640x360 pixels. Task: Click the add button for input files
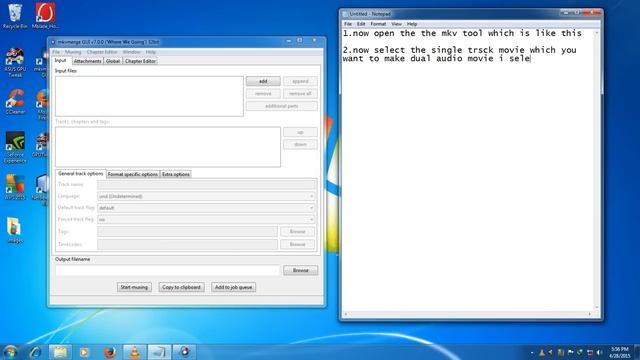(263, 81)
